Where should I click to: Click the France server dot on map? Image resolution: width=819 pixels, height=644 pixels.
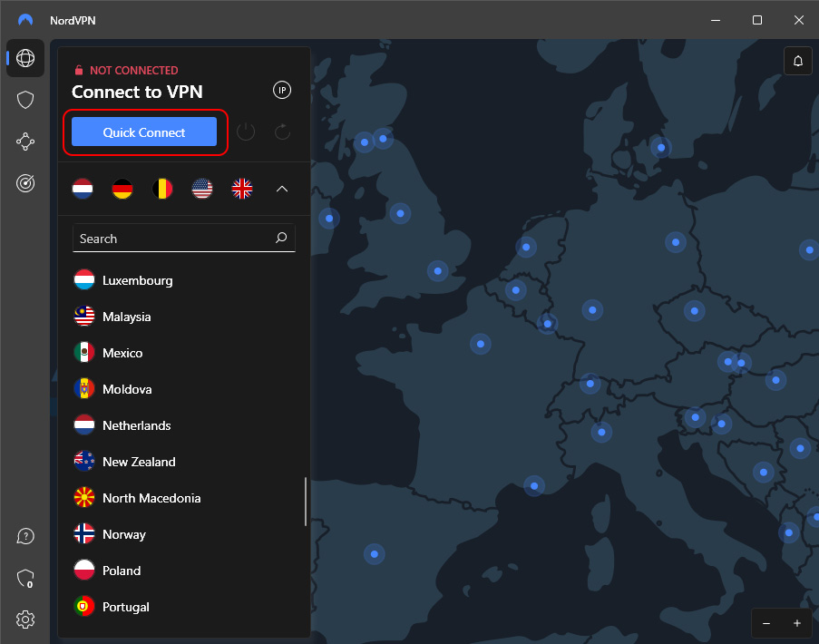(481, 344)
